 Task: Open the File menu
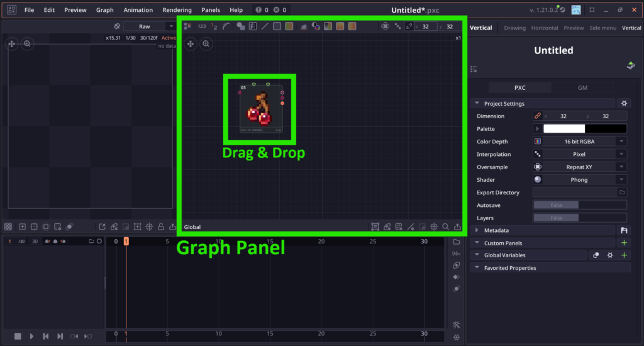[x=29, y=10]
